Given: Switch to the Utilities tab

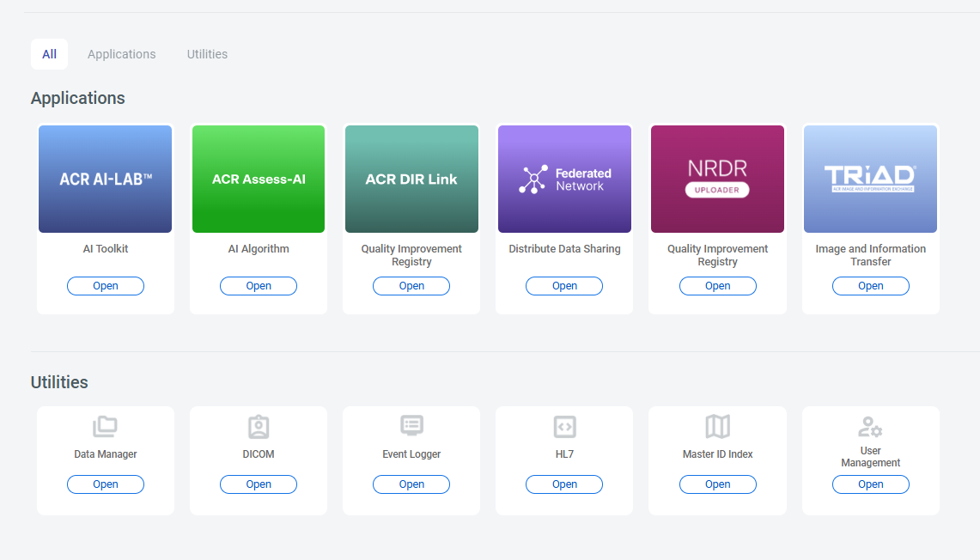Looking at the screenshot, I should coord(207,54).
